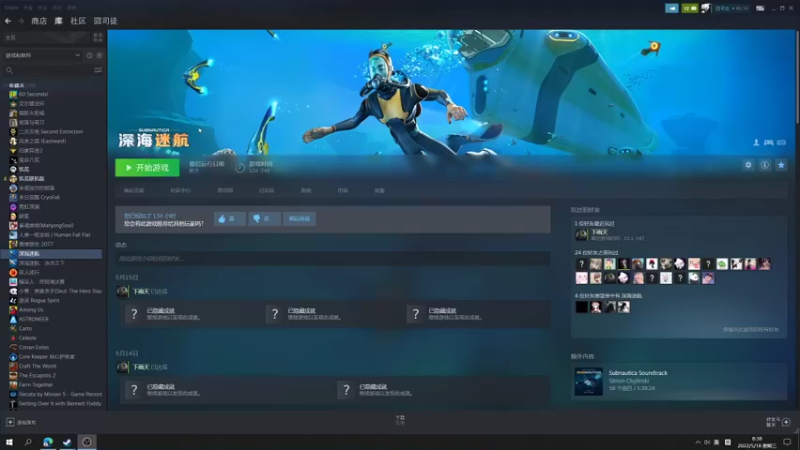
Task: Click the game time clock icon
Action: coord(240,167)
